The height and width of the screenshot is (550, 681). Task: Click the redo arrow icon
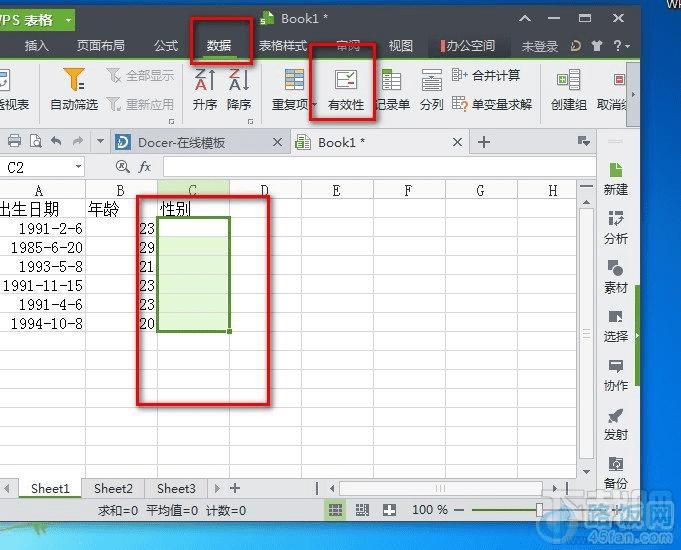point(78,141)
